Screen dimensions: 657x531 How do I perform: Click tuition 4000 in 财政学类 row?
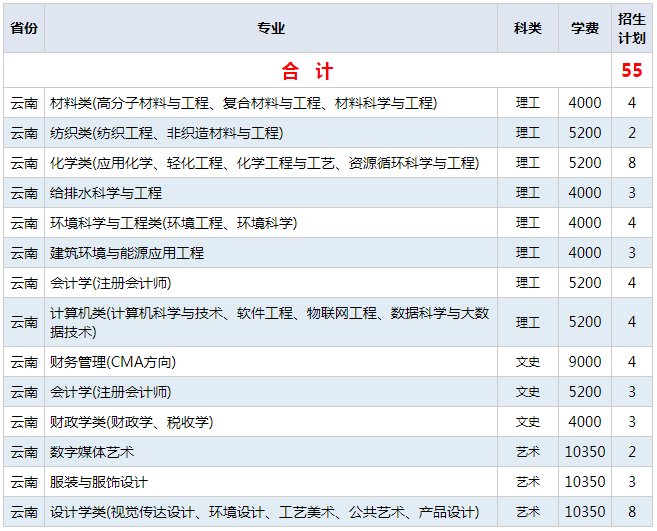[585, 422]
